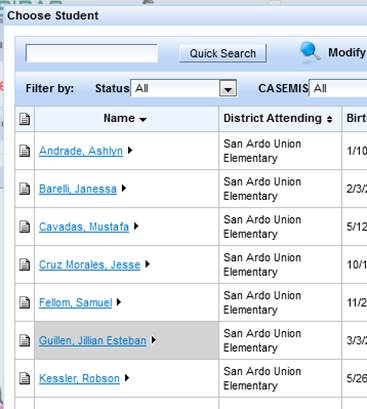Viewport: 367px width, 409px height.
Task: Click District Attending cell for Andrade, Ashlyn
Action: (280, 151)
